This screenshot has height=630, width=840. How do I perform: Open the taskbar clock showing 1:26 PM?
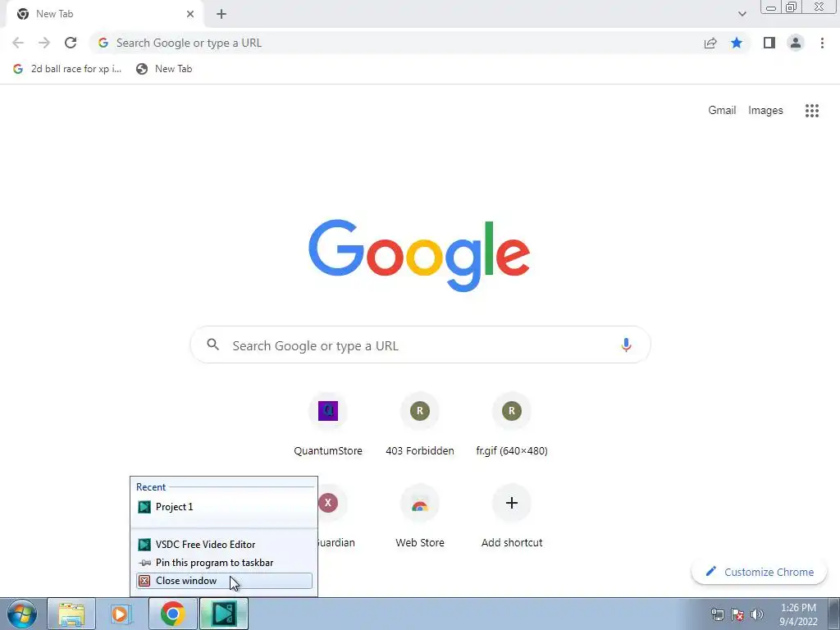point(798,614)
